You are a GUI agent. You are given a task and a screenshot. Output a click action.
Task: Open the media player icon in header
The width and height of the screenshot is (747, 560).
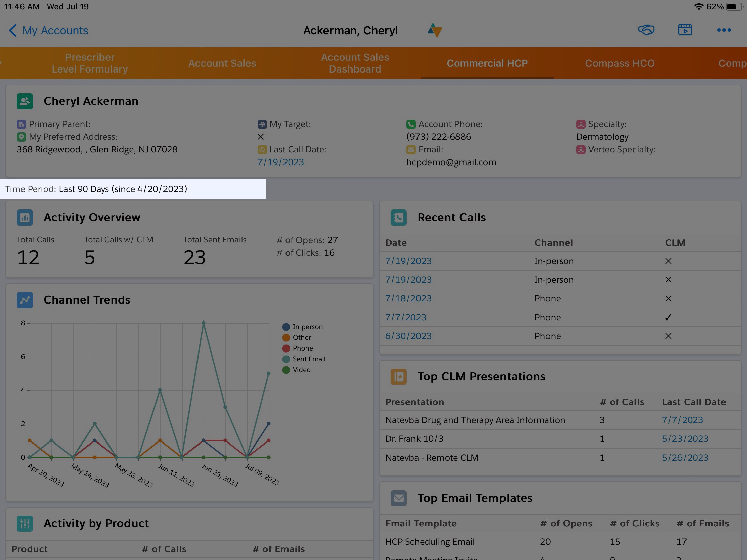tap(685, 30)
